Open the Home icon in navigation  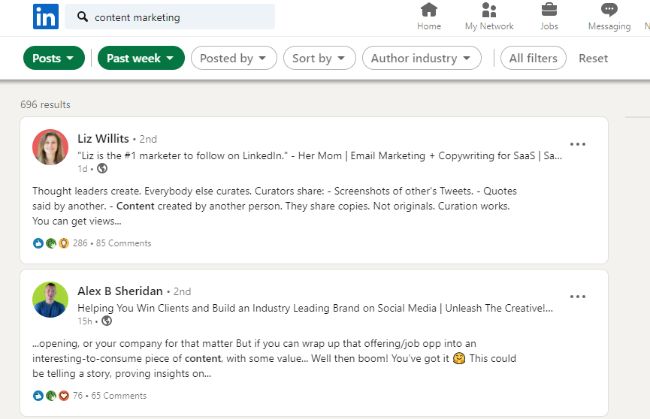click(x=429, y=10)
